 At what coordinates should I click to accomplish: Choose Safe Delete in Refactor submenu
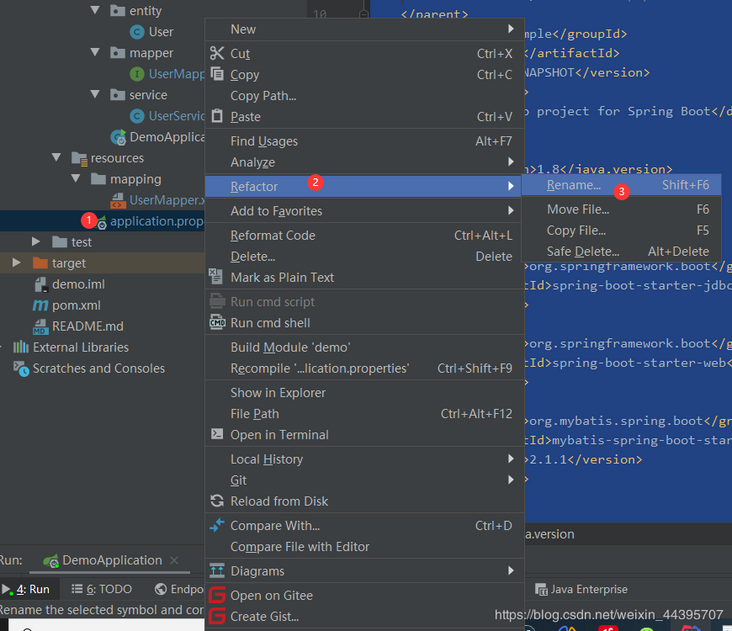point(621,251)
